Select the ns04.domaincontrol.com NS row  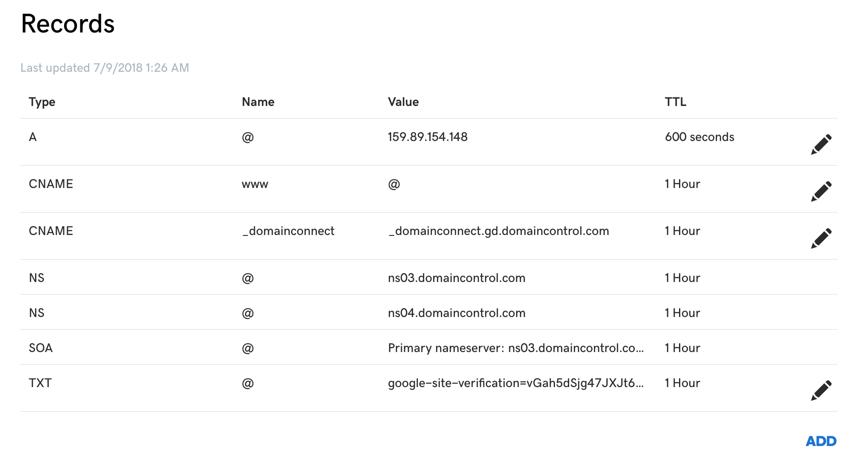[x=456, y=313]
